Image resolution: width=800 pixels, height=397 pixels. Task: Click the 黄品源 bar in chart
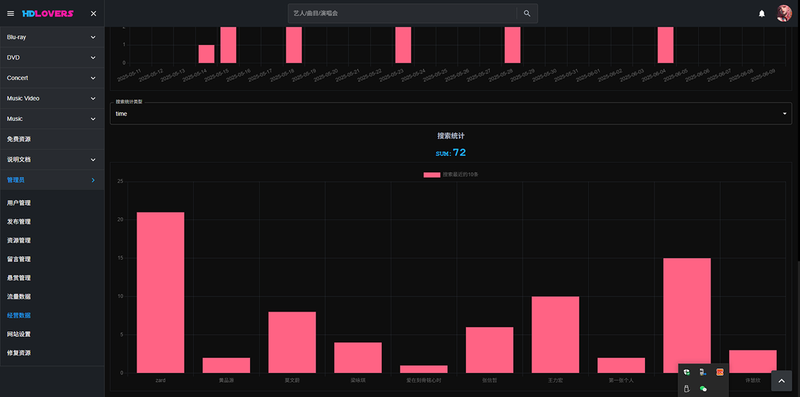point(226,365)
